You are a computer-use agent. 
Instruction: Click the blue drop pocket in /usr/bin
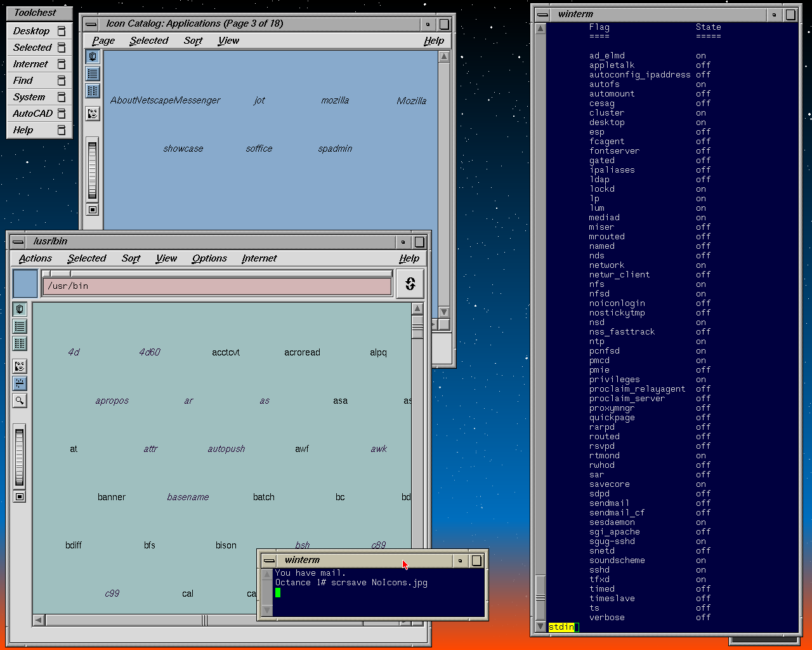[25, 284]
